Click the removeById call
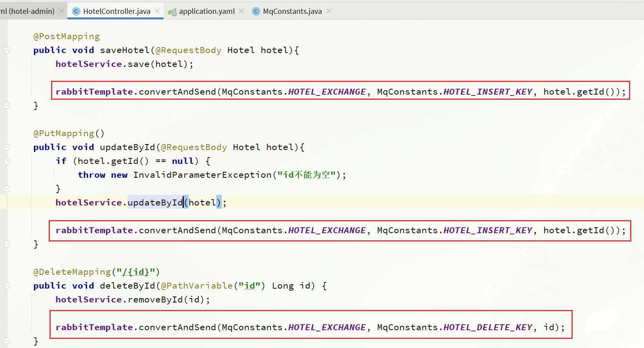This screenshot has height=348, width=644. 155,300
